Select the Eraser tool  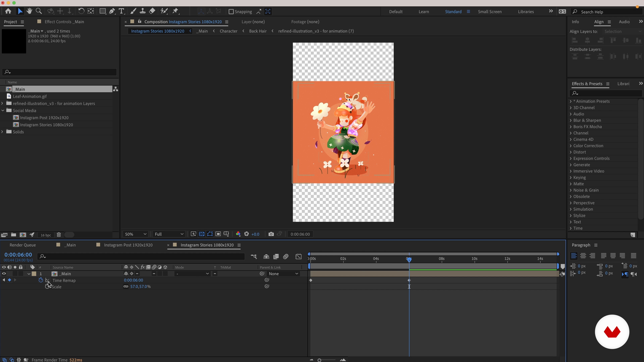click(152, 11)
